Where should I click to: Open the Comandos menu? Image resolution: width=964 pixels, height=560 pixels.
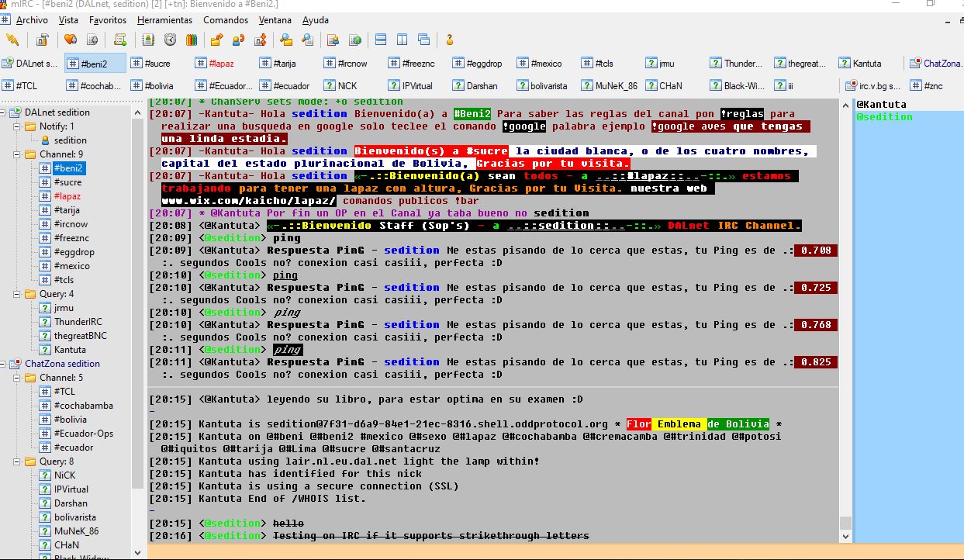[226, 20]
